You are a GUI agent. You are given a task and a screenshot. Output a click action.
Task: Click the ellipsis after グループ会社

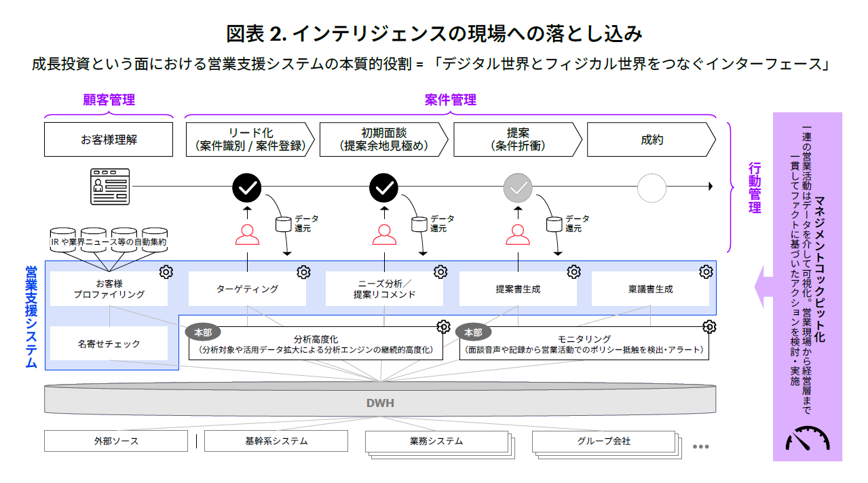[x=700, y=446]
